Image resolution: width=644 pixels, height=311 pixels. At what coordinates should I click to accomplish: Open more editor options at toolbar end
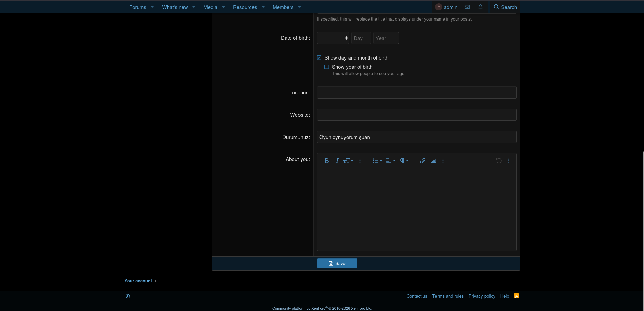click(x=508, y=161)
